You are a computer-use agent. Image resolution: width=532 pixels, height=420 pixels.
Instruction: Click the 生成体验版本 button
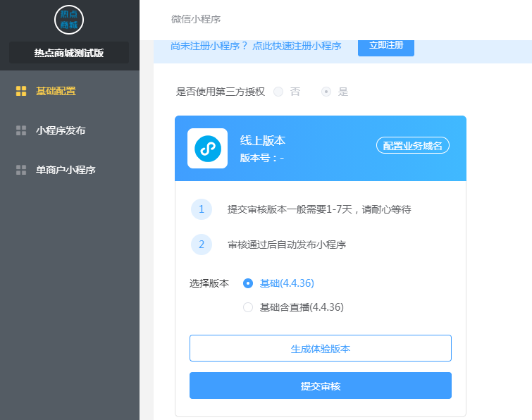click(x=321, y=348)
